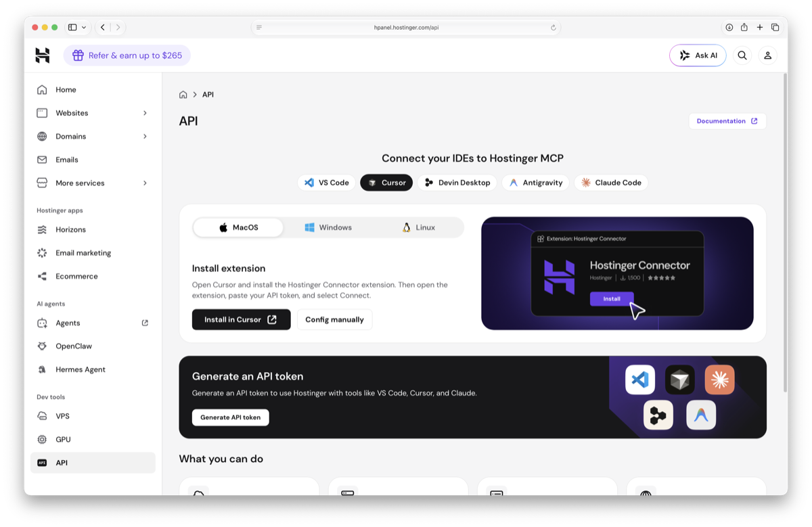The image size is (812, 527).
Task: Click the Emails envelope icon
Action: click(x=42, y=160)
